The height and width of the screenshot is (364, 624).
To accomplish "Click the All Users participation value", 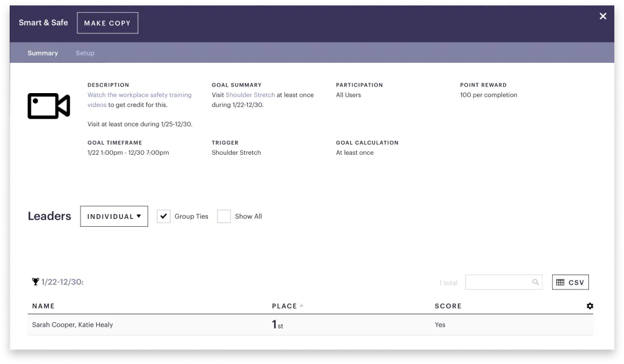I will [348, 95].
